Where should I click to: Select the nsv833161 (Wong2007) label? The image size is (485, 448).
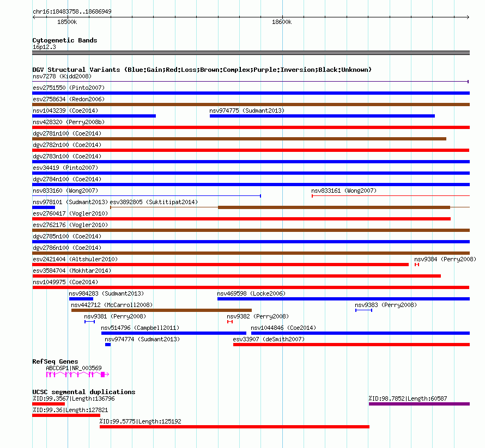[344, 191]
